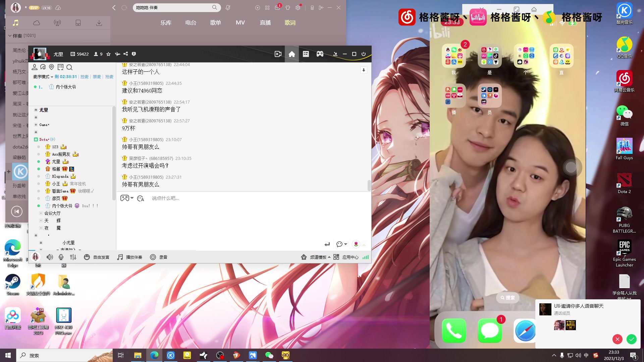This screenshot has width=644, height=362.
Task: Click the channel tree scrollbar
Action: [x=114, y=153]
